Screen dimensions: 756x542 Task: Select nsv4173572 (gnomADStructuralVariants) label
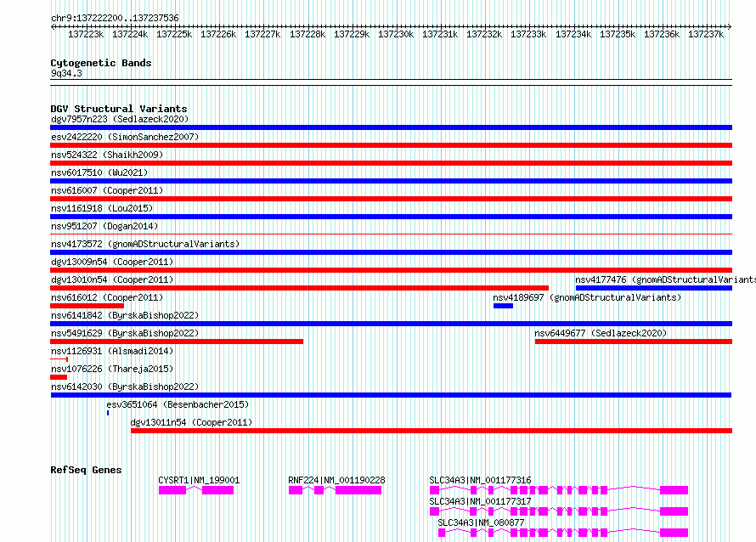(x=145, y=244)
